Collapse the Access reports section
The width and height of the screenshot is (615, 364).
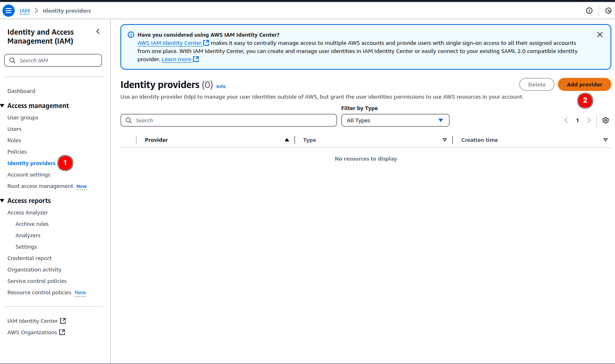pyautogui.click(x=2, y=201)
